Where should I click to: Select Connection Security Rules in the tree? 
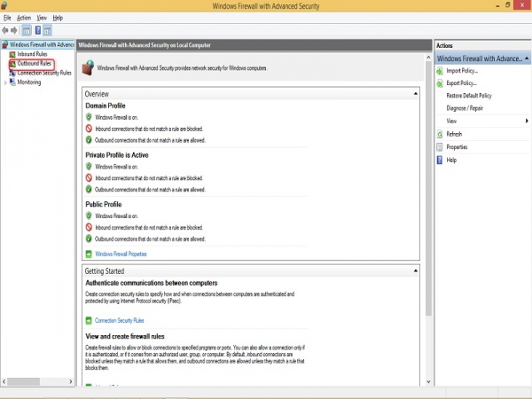(44, 73)
